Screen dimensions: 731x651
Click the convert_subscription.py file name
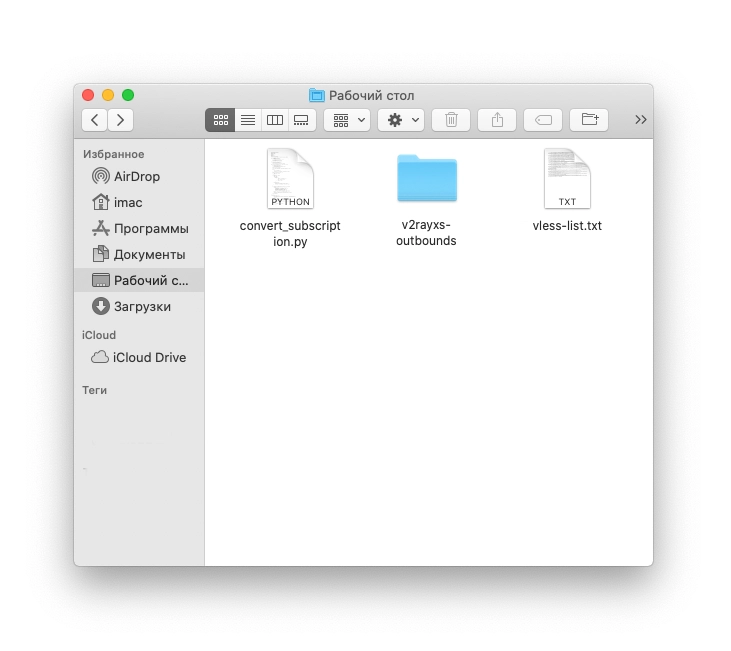coord(290,234)
